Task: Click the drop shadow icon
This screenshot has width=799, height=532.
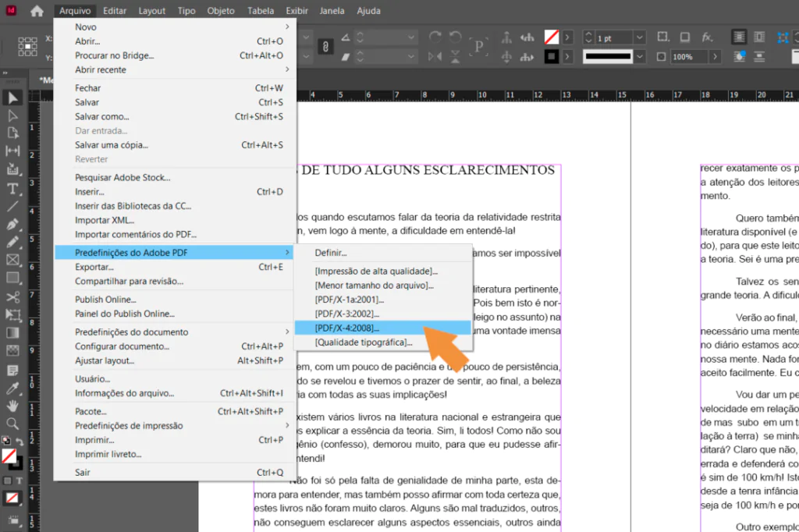Action: pos(685,37)
